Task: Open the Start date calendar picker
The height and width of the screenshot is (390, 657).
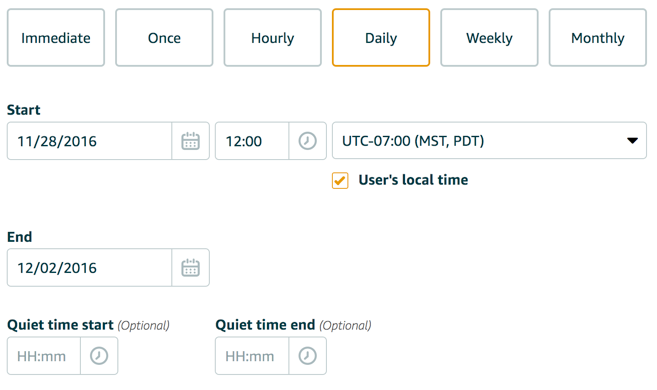Action: [190, 141]
